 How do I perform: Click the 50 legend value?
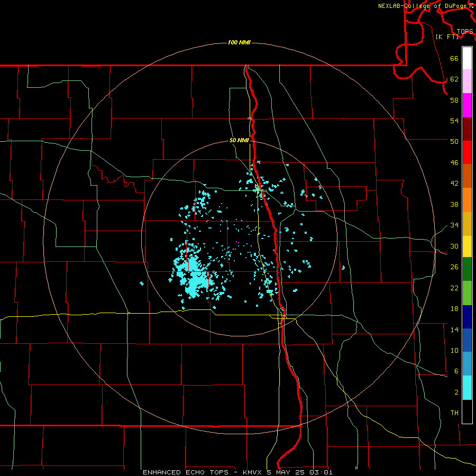coord(454,141)
